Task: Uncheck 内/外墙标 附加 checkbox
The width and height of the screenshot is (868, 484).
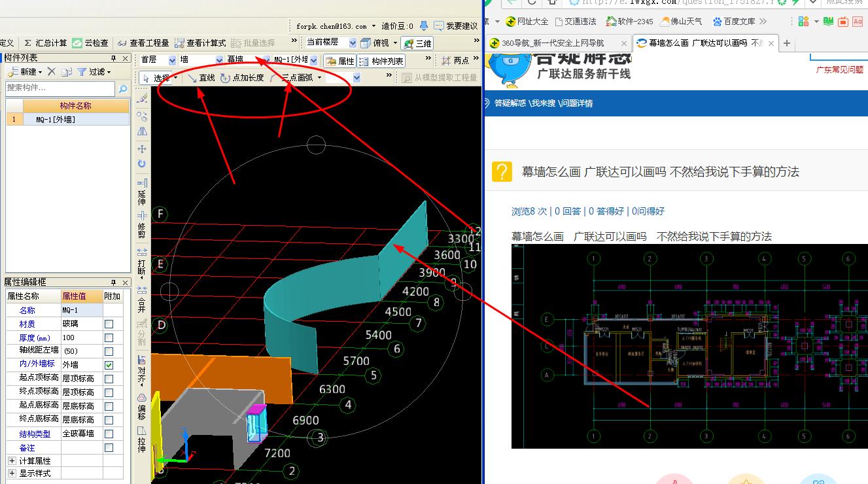Action: tap(109, 365)
